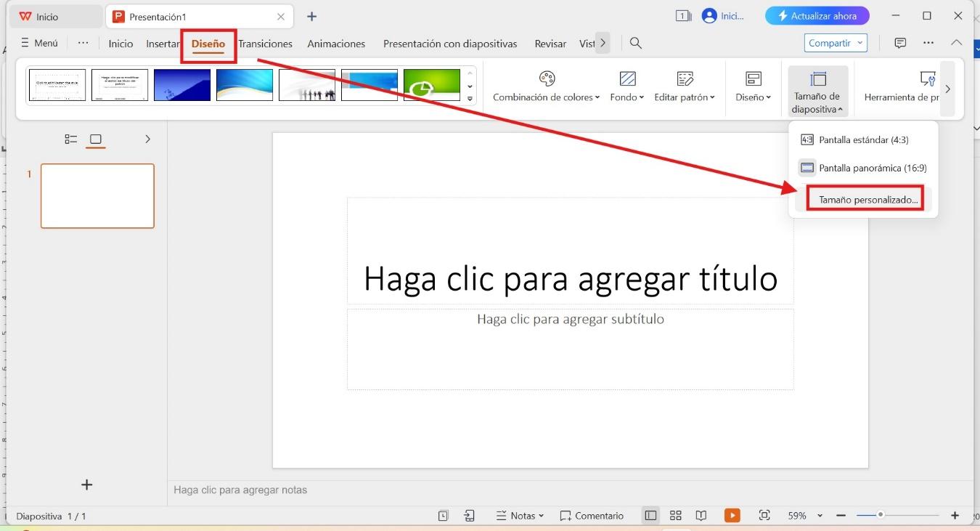The image size is (980, 531).
Task: Open reading view from the status bar
Action: pyautogui.click(x=700, y=515)
